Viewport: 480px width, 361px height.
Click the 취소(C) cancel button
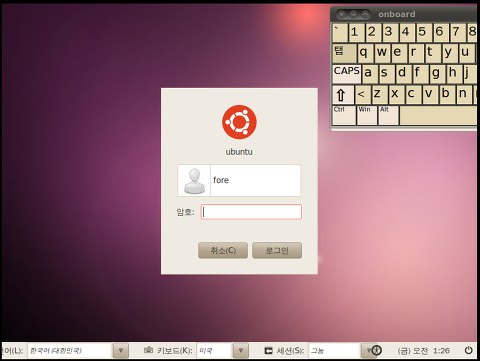223,250
